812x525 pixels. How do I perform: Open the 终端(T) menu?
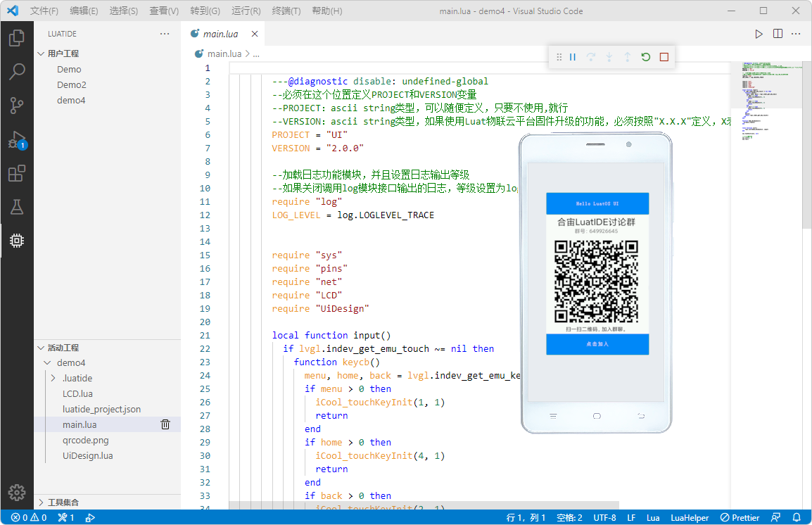pyautogui.click(x=286, y=11)
